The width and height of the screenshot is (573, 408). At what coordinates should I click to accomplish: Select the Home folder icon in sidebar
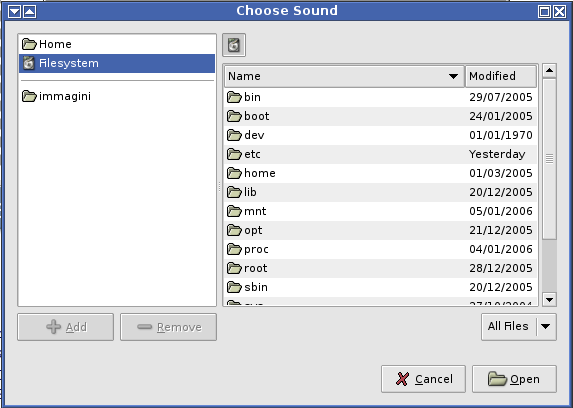(x=29, y=44)
